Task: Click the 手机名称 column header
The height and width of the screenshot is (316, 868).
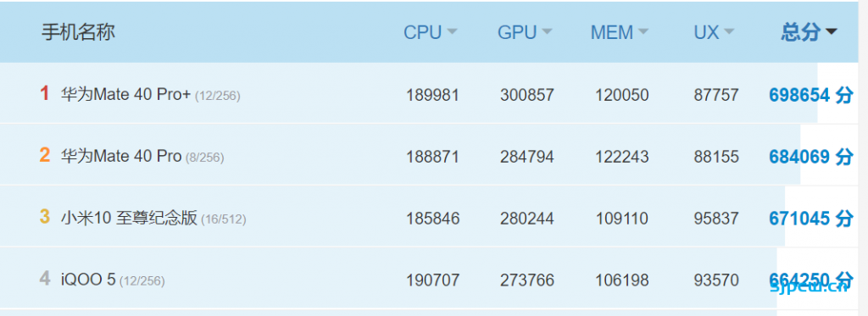Action: coord(78,32)
